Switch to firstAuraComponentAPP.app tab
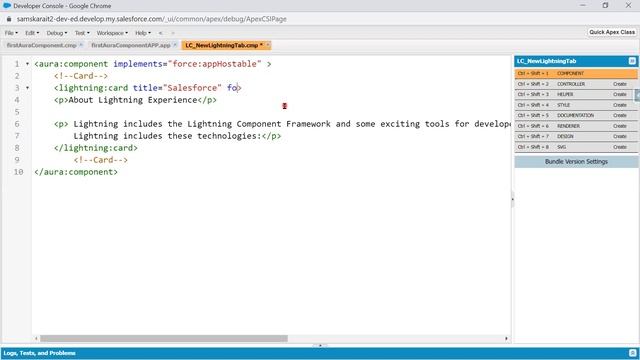 131,45
